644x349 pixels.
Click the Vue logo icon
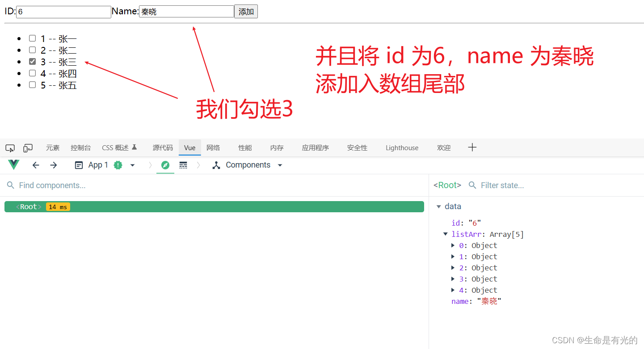pos(14,165)
